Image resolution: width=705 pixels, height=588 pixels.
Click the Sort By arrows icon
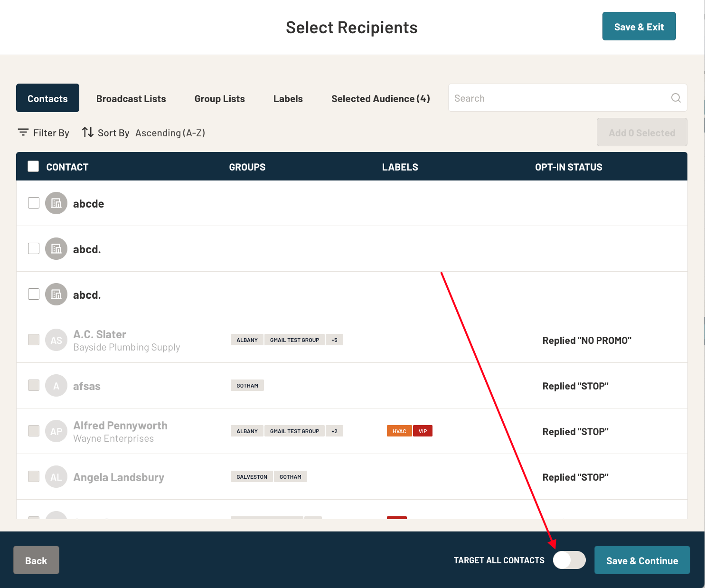point(88,133)
